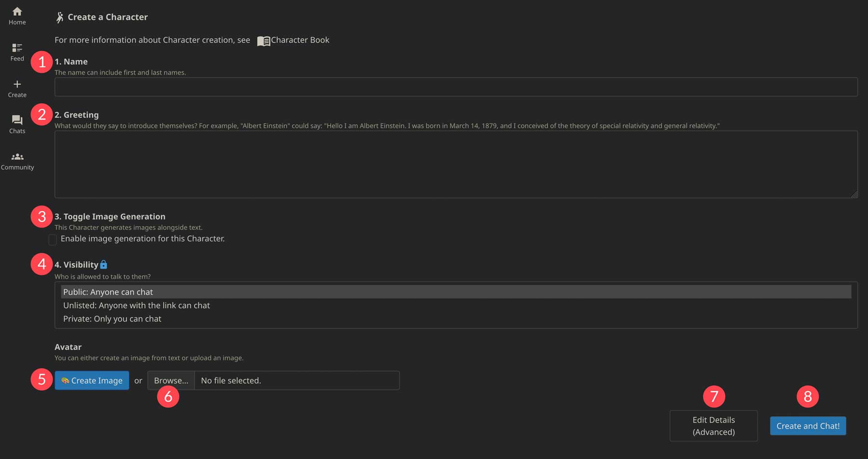Click the character figure icon in the header
868x459 pixels.
coord(60,16)
